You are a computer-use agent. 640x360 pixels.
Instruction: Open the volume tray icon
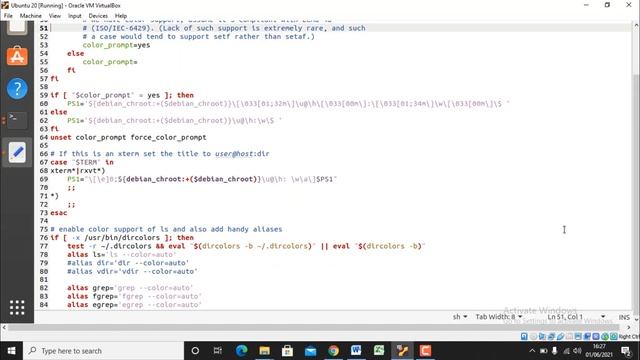click(577, 351)
